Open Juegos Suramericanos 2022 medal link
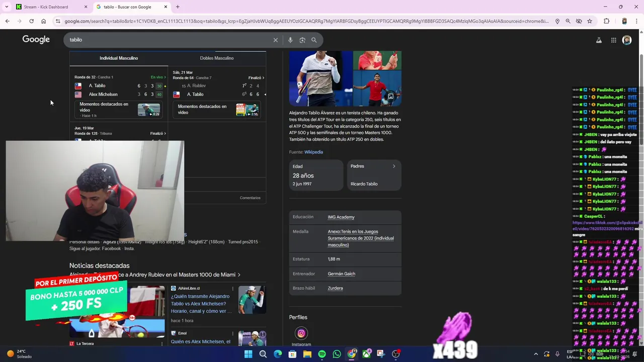 point(361,238)
